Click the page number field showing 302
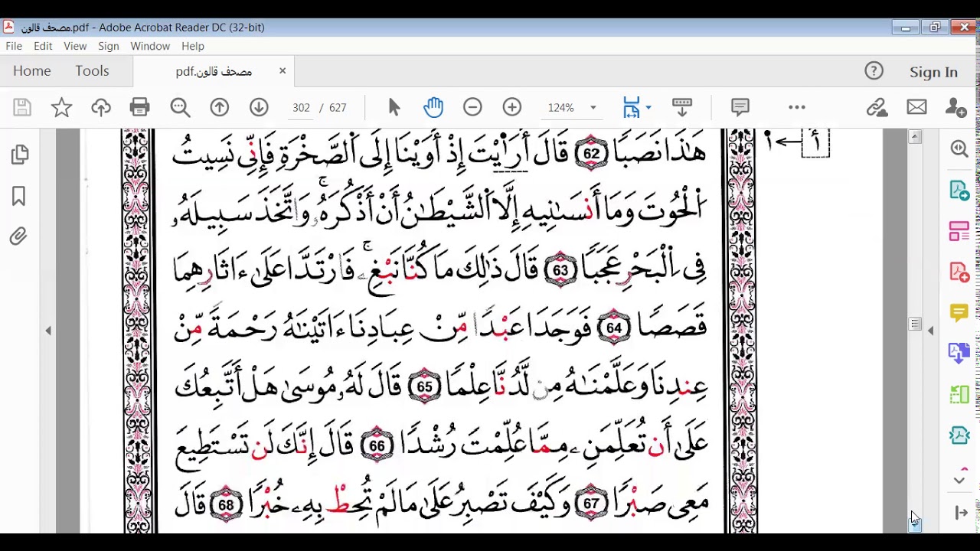This screenshot has width=980, height=551. click(301, 108)
